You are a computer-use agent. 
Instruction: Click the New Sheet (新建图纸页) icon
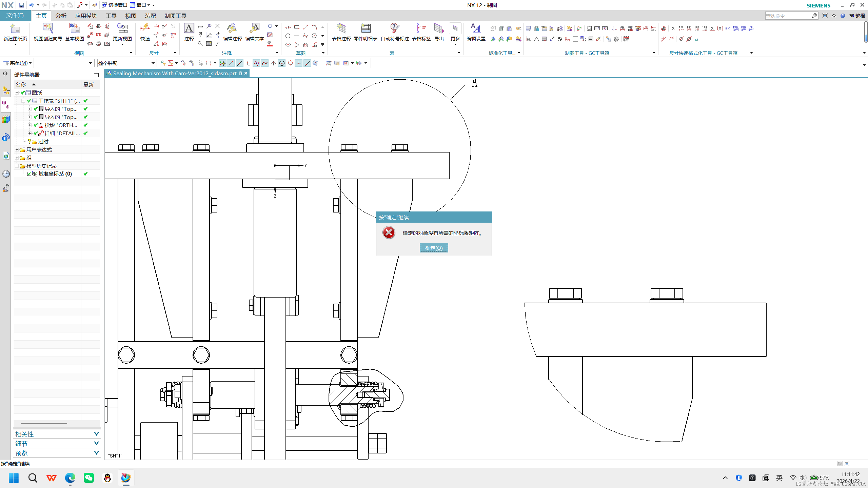(x=15, y=29)
